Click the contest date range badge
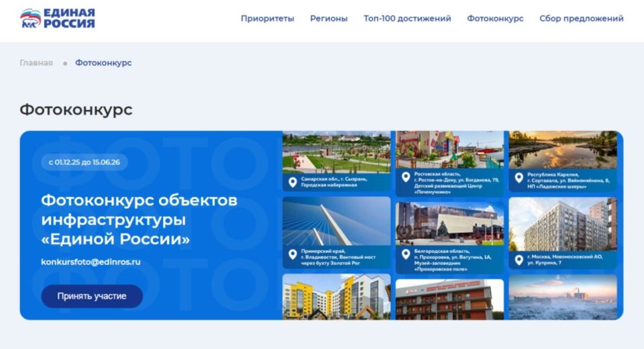This screenshot has height=349, width=644. pyautogui.click(x=85, y=162)
